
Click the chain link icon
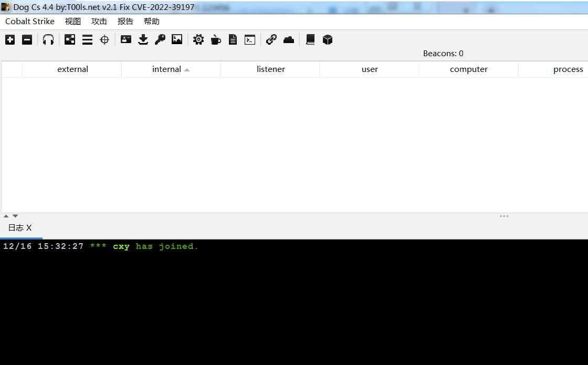click(271, 40)
